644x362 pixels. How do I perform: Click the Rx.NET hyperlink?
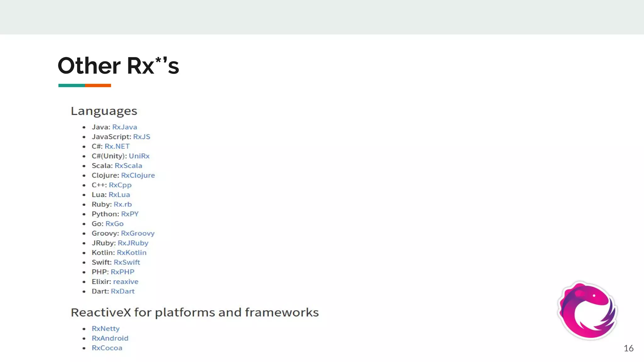point(117,146)
